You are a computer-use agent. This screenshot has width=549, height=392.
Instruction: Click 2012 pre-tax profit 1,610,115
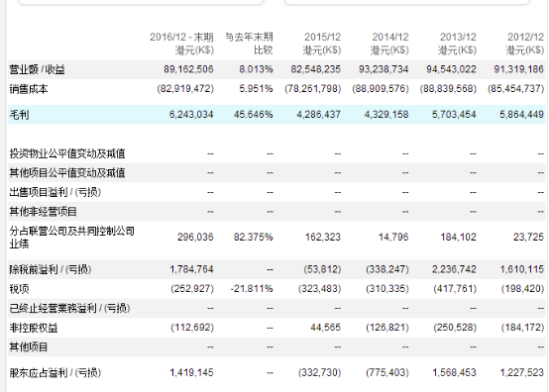[522, 269]
